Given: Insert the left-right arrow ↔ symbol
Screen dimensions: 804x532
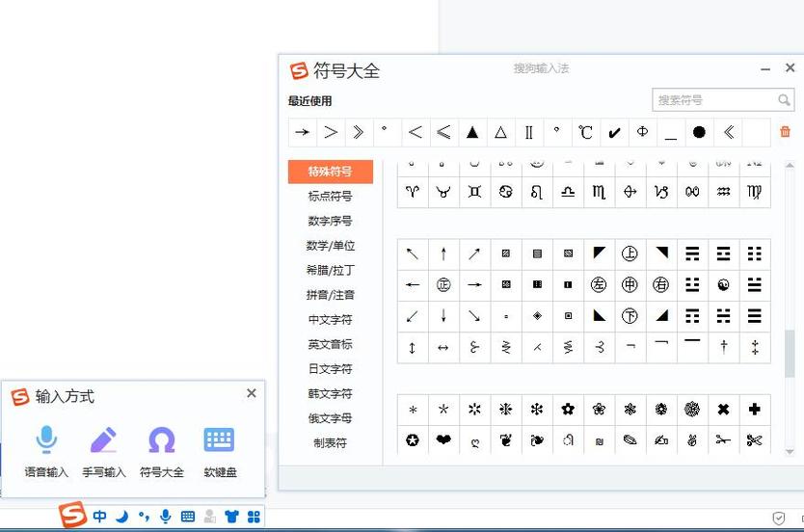Looking at the screenshot, I should pos(443,348).
